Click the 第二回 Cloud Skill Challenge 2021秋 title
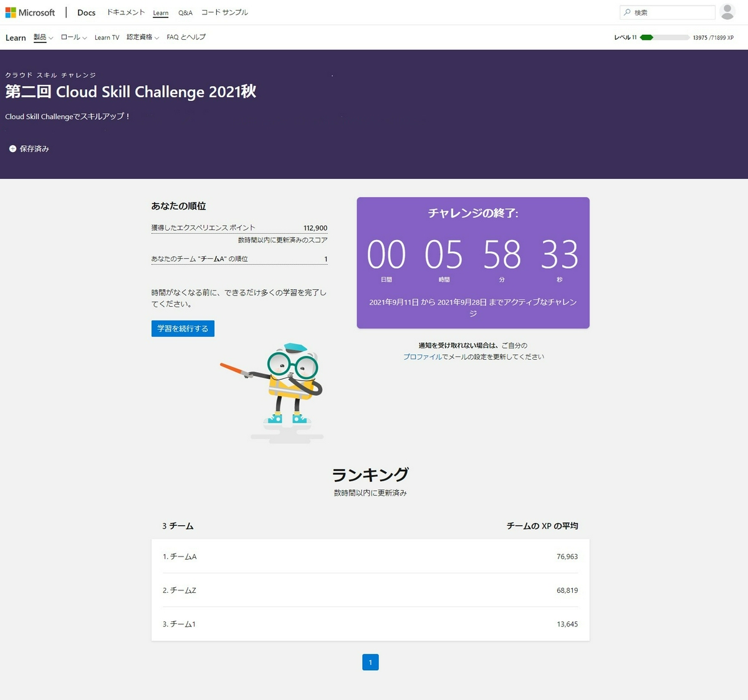 tap(131, 92)
